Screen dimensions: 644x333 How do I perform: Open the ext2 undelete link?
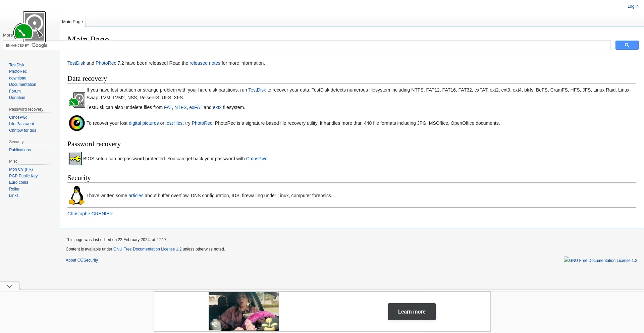click(217, 107)
